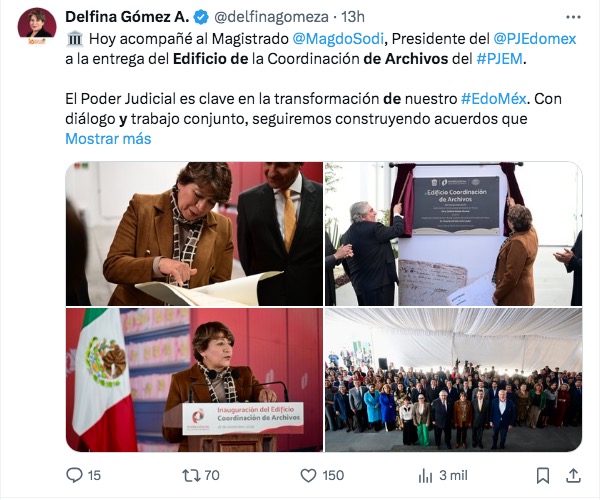This screenshot has width=602, height=500.
Task: View group photo under white tent
Action: click(453, 380)
